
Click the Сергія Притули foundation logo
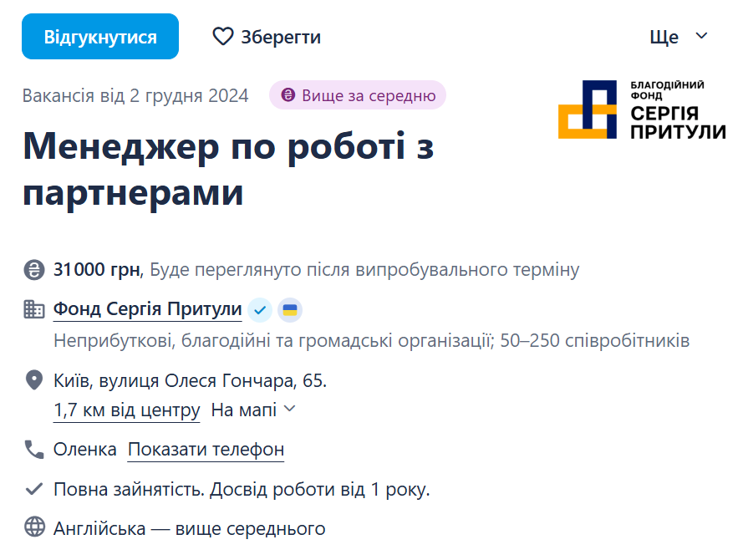(x=641, y=109)
